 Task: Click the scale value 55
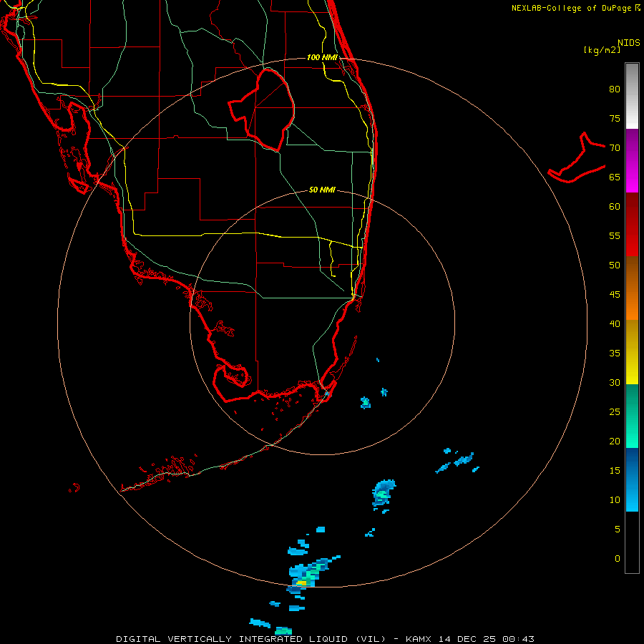615,235
